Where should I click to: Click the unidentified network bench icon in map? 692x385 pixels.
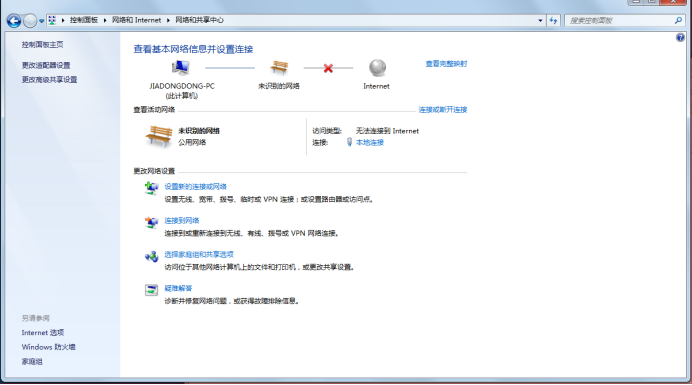pyautogui.click(x=279, y=68)
